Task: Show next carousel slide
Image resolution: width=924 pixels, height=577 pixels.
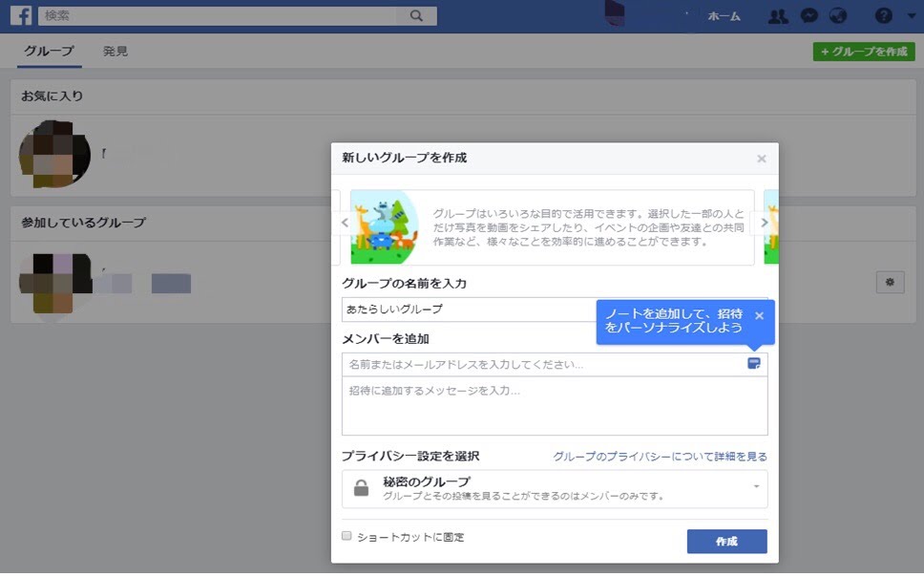Action: [x=765, y=223]
